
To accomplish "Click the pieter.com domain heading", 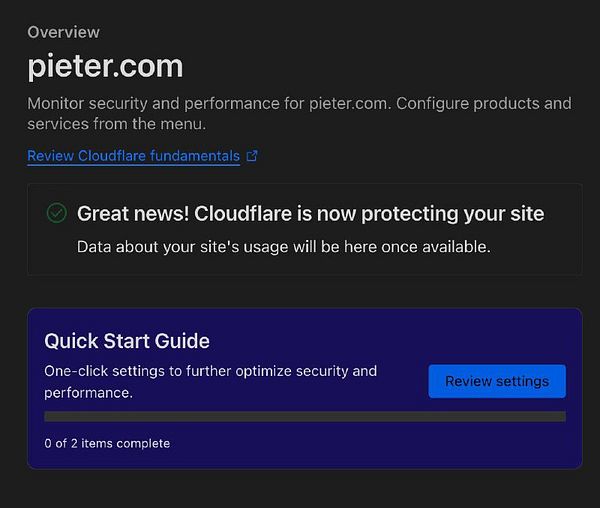I will [105, 67].
